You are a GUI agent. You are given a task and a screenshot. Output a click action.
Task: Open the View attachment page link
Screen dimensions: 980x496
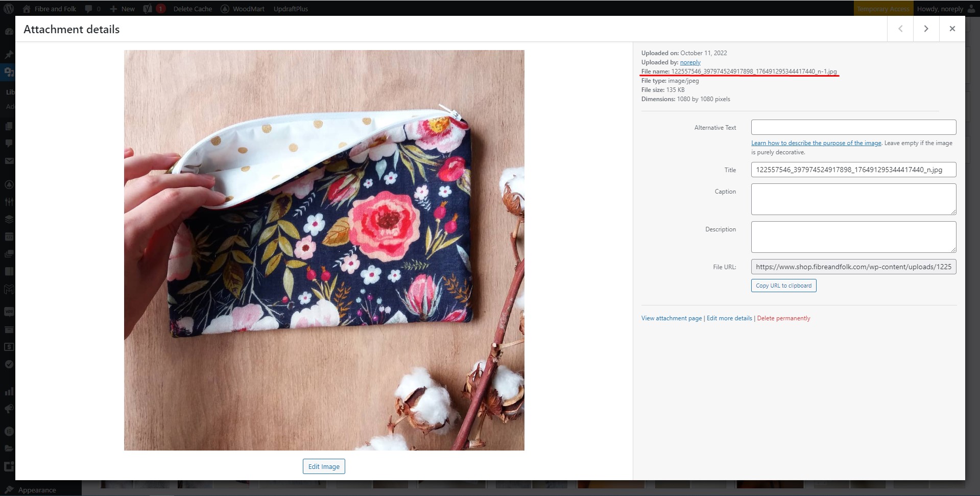(672, 318)
